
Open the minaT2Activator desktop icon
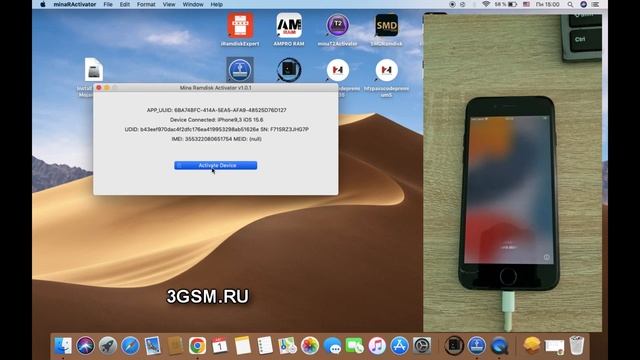(338, 29)
